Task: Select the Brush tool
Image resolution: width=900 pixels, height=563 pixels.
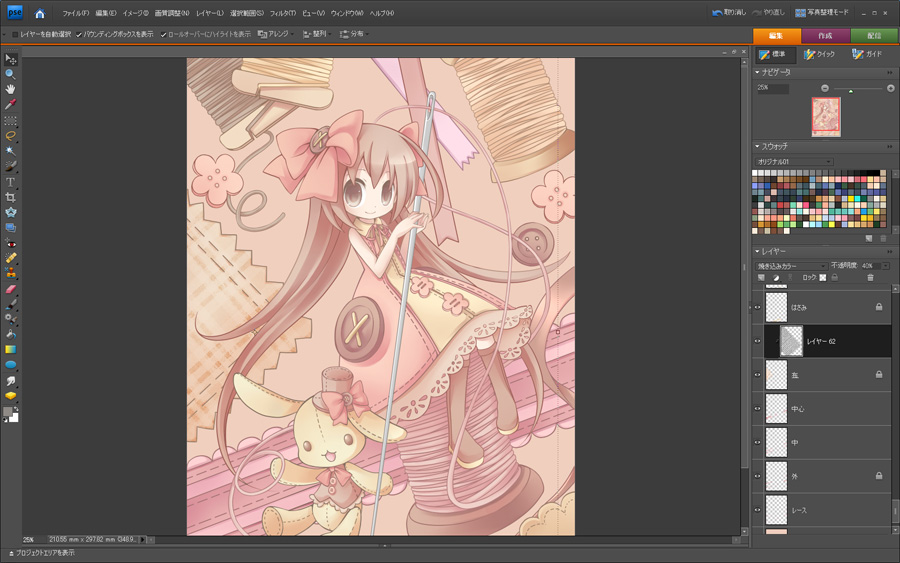Action: click(10, 304)
